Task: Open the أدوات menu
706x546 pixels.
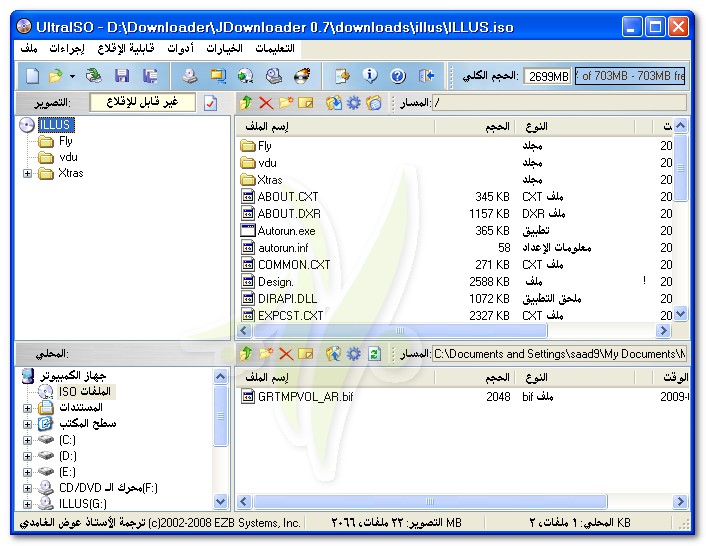Action: pyautogui.click(x=181, y=48)
